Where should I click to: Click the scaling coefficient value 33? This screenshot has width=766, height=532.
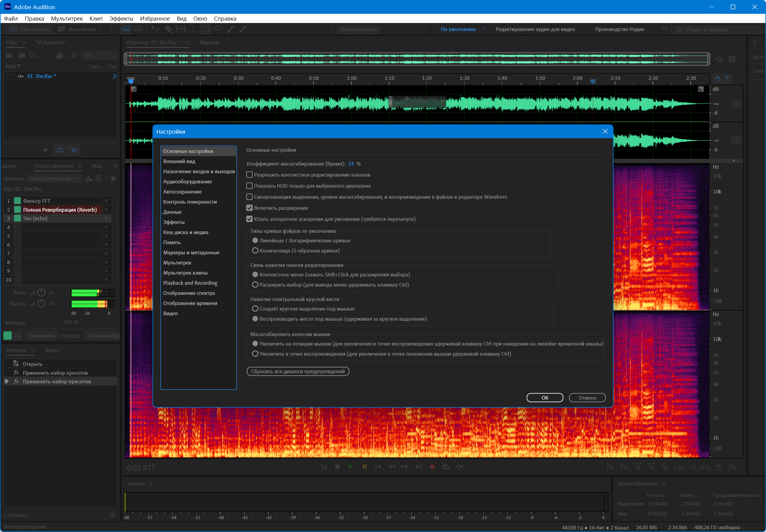pos(350,164)
